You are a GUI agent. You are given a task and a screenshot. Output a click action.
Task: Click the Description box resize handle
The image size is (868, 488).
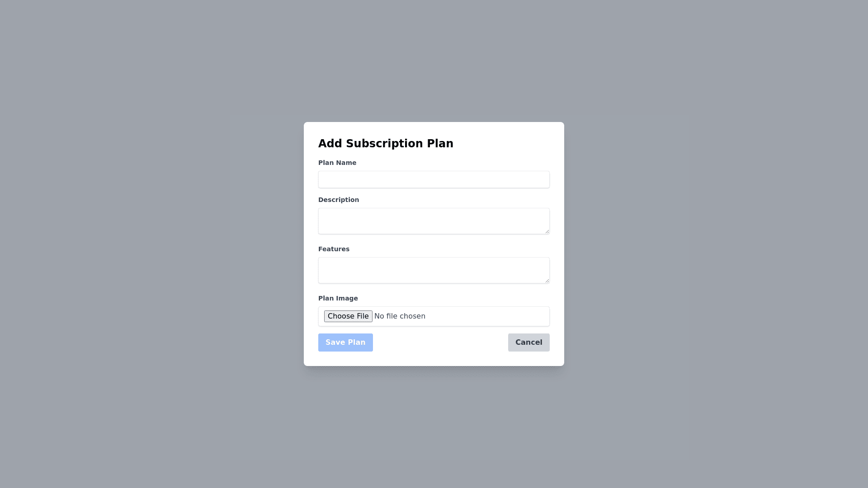point(547,231)
